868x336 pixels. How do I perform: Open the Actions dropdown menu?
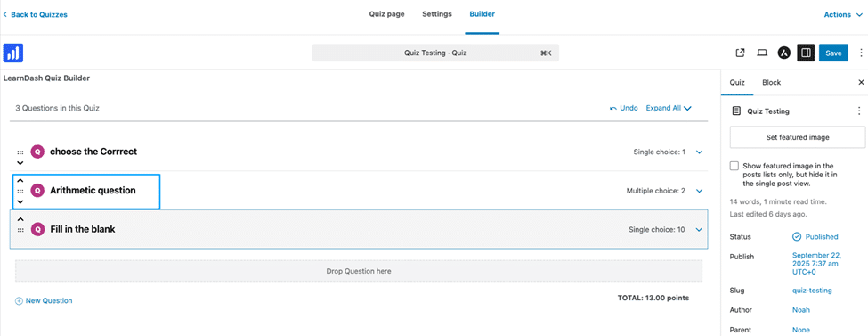point(844,15)
